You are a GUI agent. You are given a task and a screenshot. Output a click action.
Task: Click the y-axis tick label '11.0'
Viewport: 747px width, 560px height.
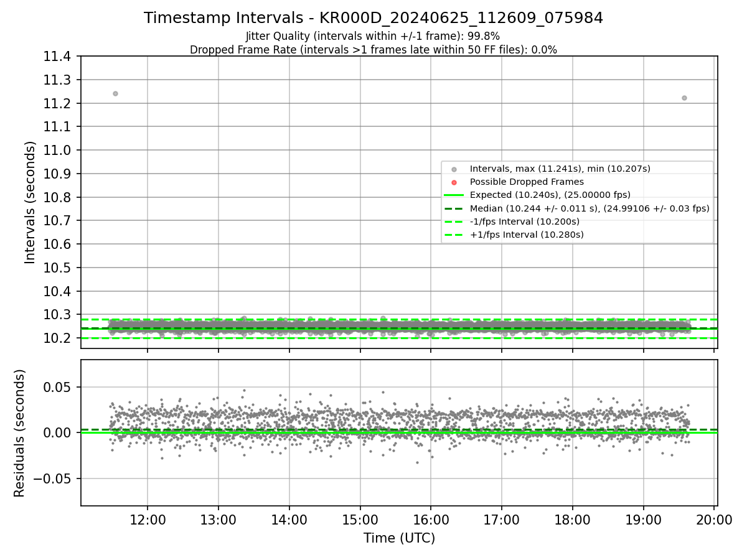58,151
